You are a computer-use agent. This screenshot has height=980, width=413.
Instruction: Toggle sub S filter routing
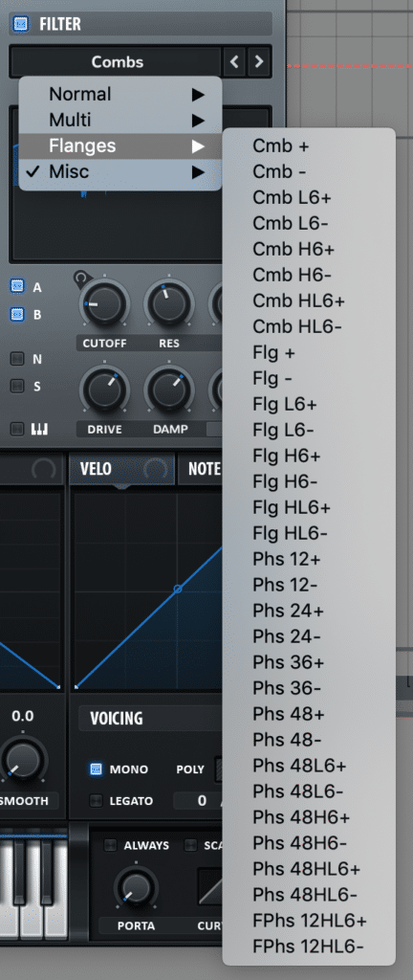point(17,386)
